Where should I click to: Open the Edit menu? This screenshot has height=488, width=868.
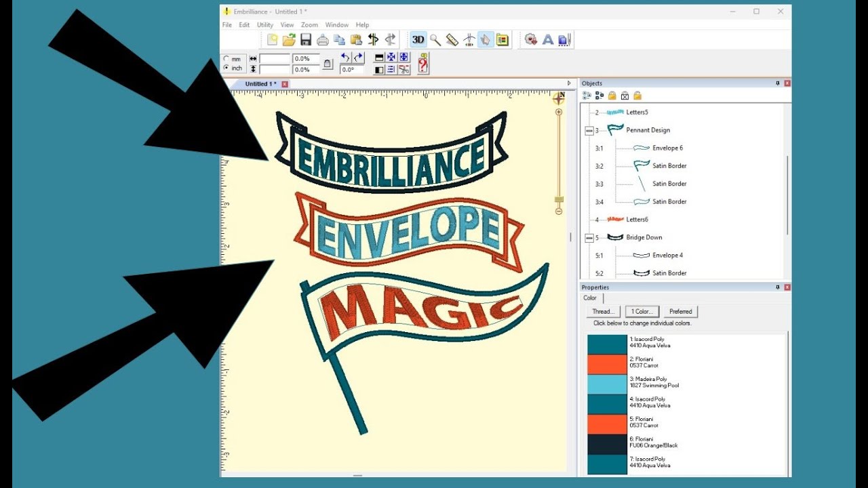[244, 25]
